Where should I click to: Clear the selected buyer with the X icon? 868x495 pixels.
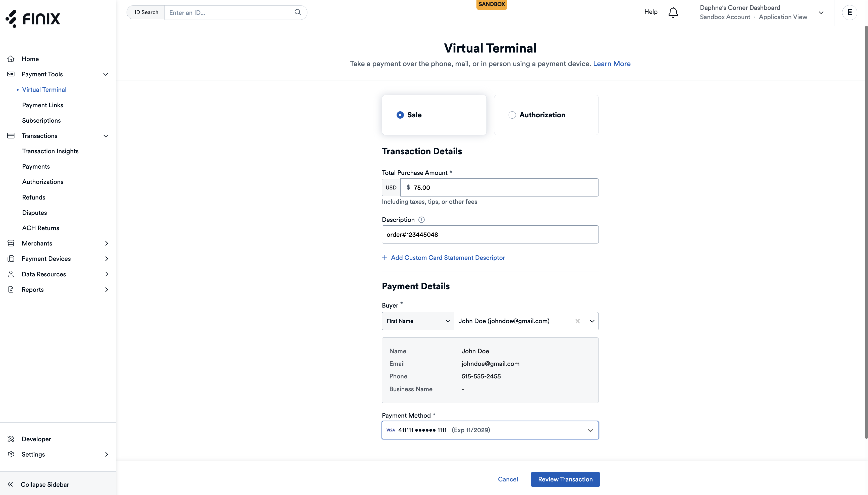577,321
